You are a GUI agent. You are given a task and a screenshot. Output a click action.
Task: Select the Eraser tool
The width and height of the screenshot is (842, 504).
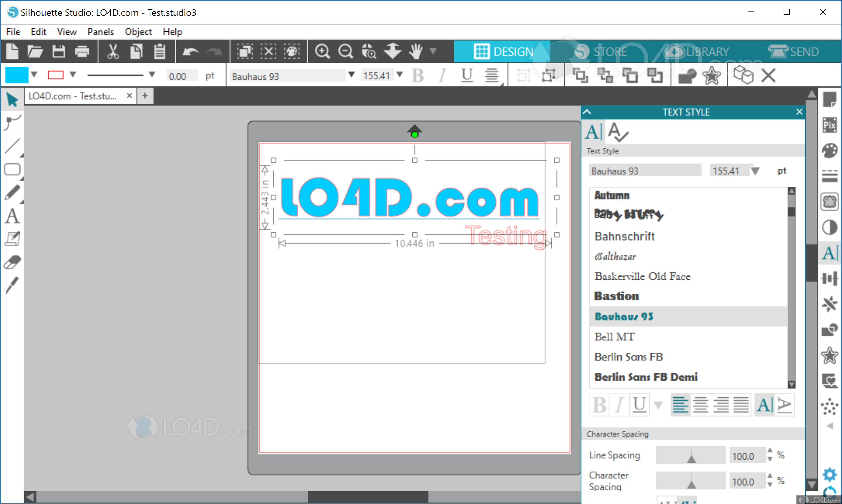13,262
